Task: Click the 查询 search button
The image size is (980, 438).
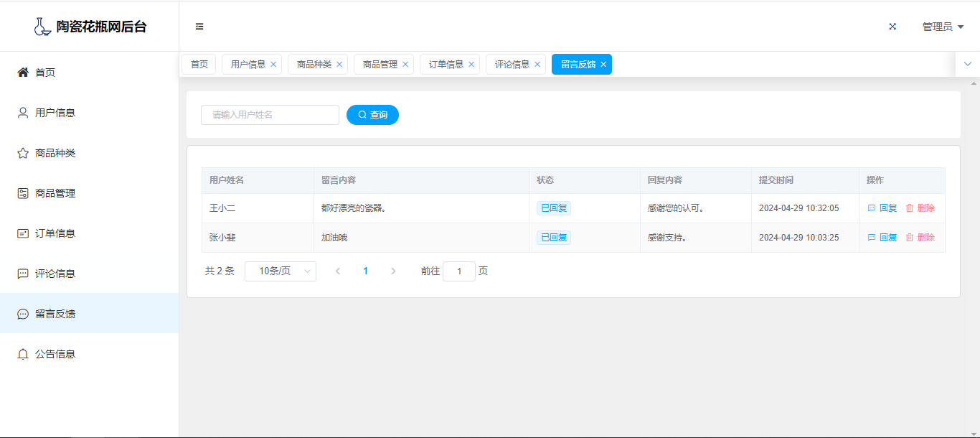Action: pyautogui.click(x=372, y=115)
